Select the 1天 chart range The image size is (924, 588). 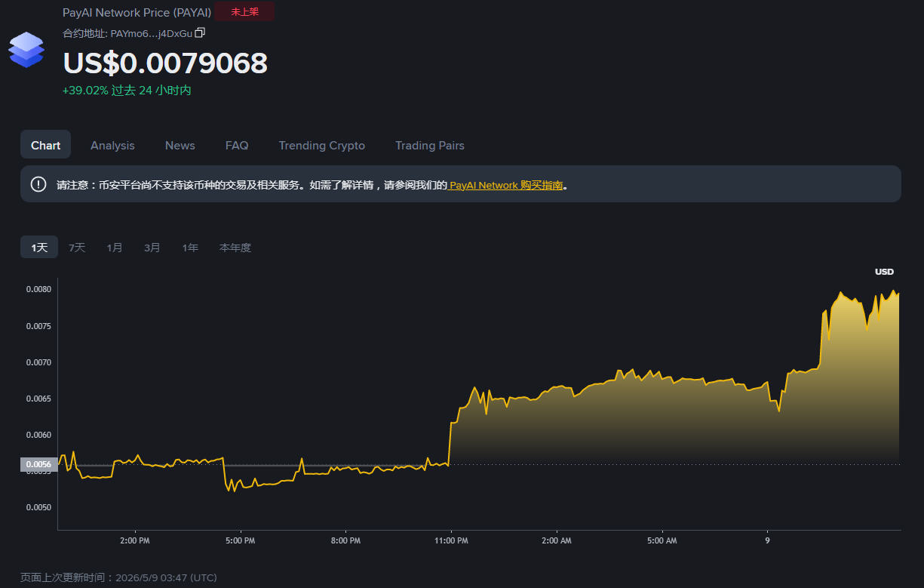coord(39,247)
